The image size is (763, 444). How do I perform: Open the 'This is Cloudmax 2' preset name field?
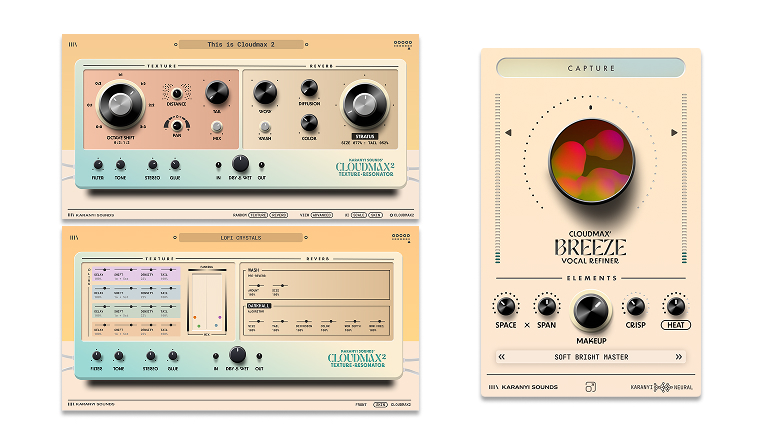pyautogui.click(x=241, y=44)
